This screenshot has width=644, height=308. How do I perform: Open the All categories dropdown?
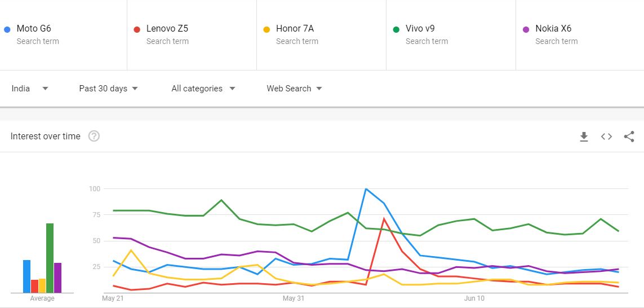point(203,89)
